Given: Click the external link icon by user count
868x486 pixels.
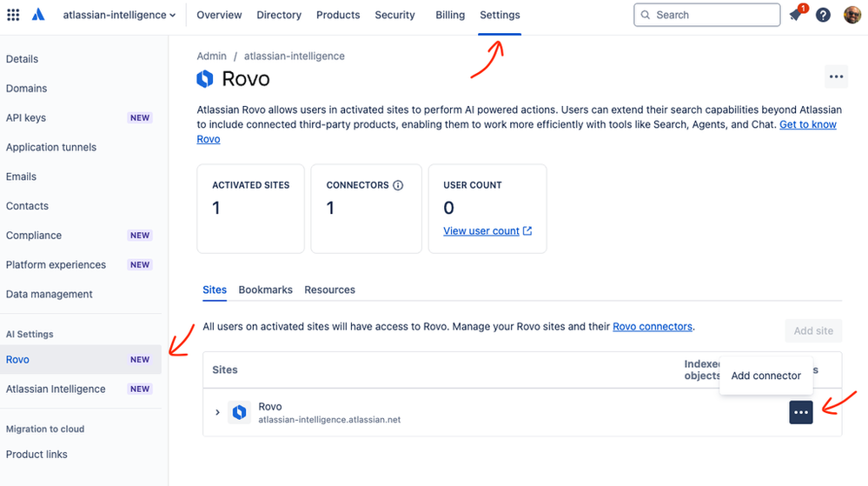Looking at the screenshot, I should coord(527,230).
